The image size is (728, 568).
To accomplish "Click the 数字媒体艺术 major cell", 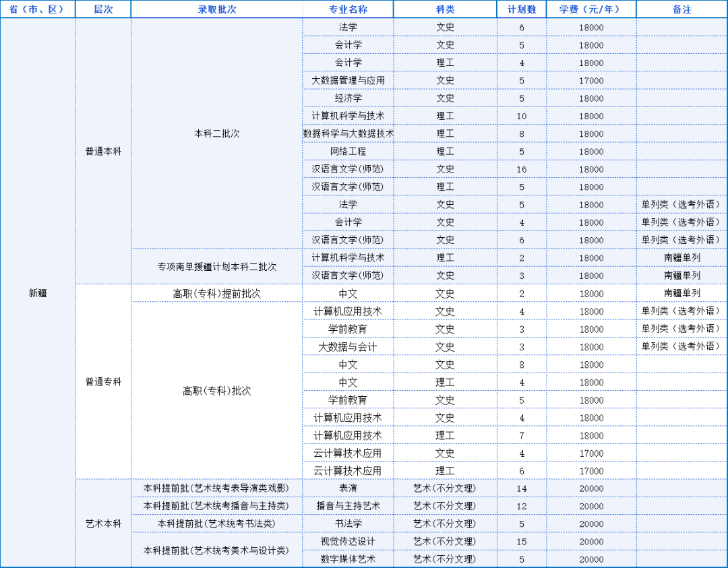I will coord(348,559).
